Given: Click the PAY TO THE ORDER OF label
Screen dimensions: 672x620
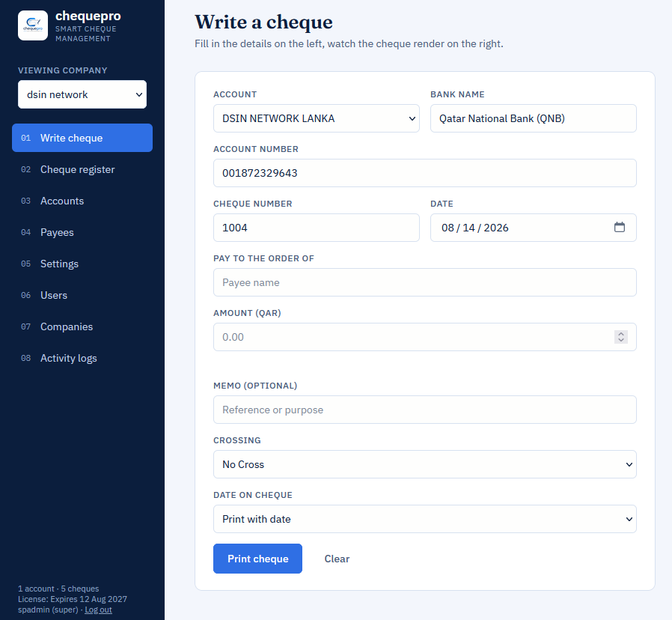Looking at the screenshot, I should coord(263,258).
